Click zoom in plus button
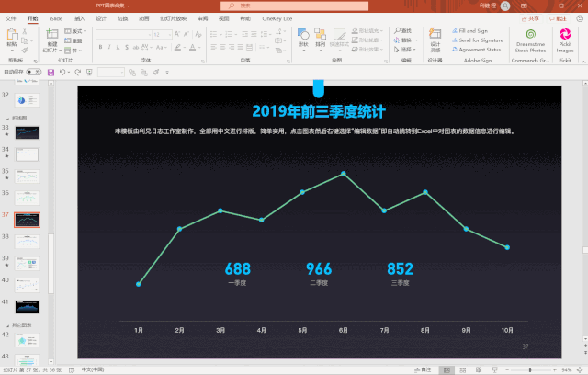This screenshot has height=375, width=588. 555,370
